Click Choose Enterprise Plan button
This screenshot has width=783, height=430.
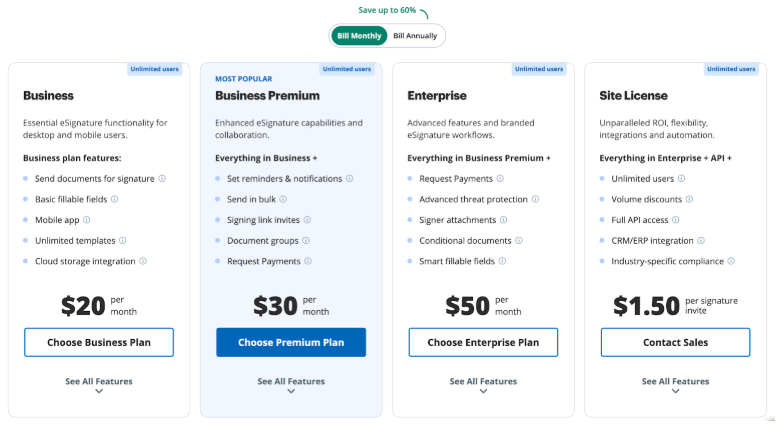[483, 342]
